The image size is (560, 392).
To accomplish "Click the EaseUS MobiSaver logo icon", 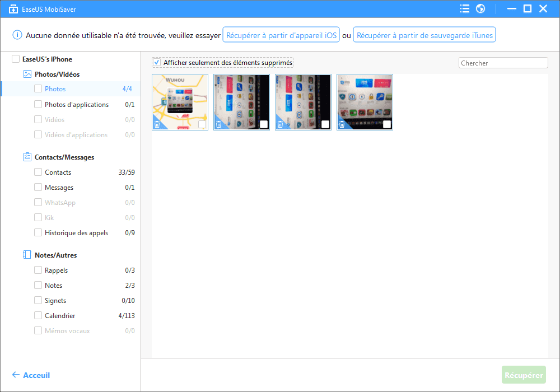I will click(13, 9).
